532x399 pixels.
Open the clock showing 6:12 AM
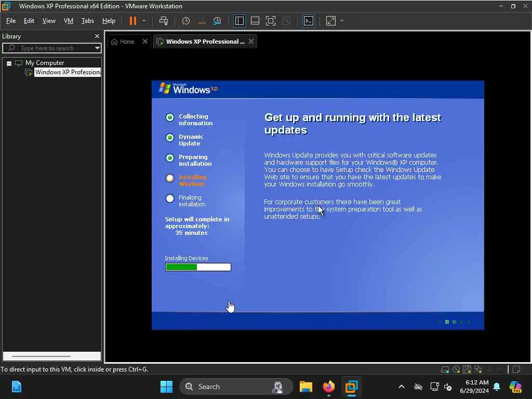[x=474, y=387]
